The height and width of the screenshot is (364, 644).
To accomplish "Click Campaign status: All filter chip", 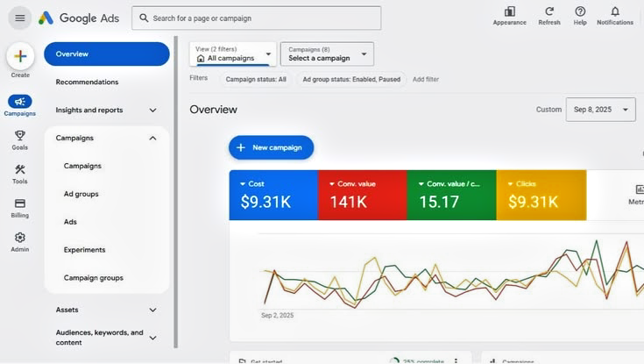I will 256,80.
